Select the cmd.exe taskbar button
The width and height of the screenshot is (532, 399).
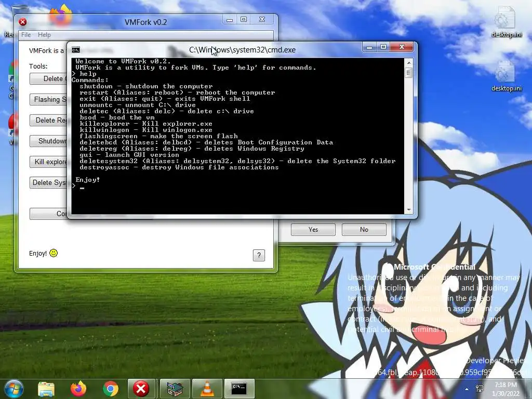click(x=239, y=389)
